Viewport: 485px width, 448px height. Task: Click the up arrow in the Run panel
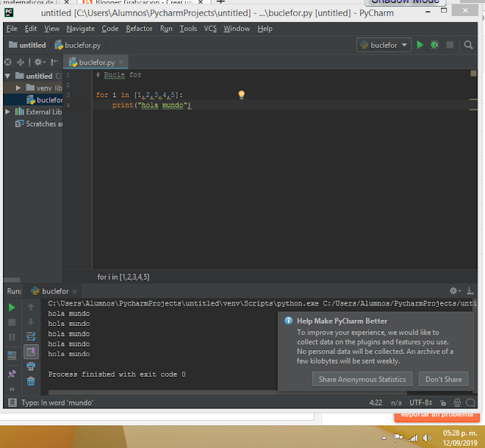click(x=30, y=307)
